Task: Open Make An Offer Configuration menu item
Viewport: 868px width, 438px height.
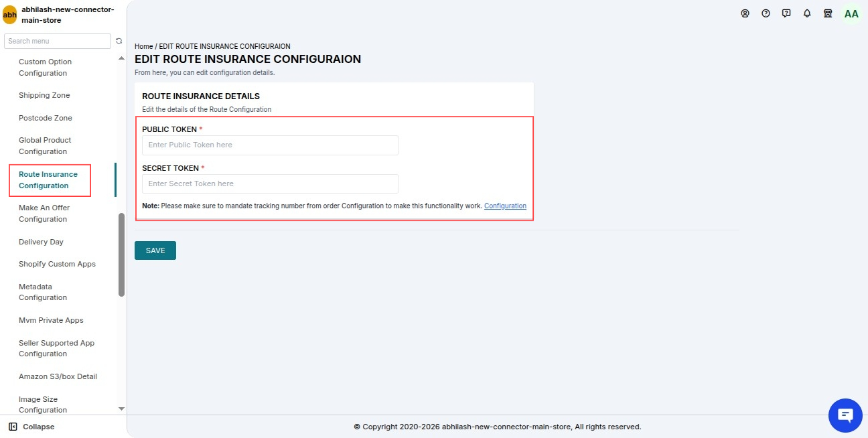Action: click(x=44, y=214)
